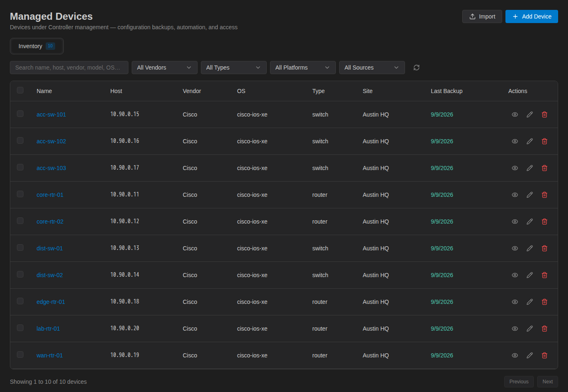Screen dimensions: 568x392
Task: Click the Name column header
Action: [x=44, y=91]
